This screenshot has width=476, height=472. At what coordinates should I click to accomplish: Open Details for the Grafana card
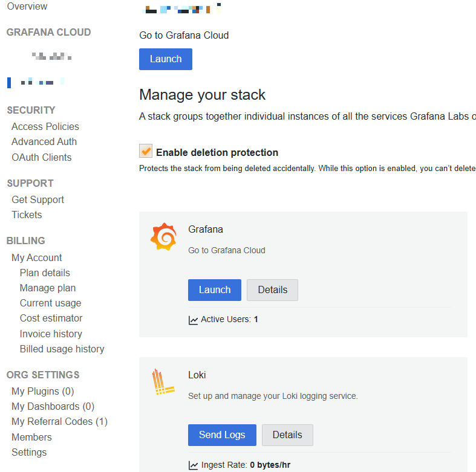coord(273,290)
